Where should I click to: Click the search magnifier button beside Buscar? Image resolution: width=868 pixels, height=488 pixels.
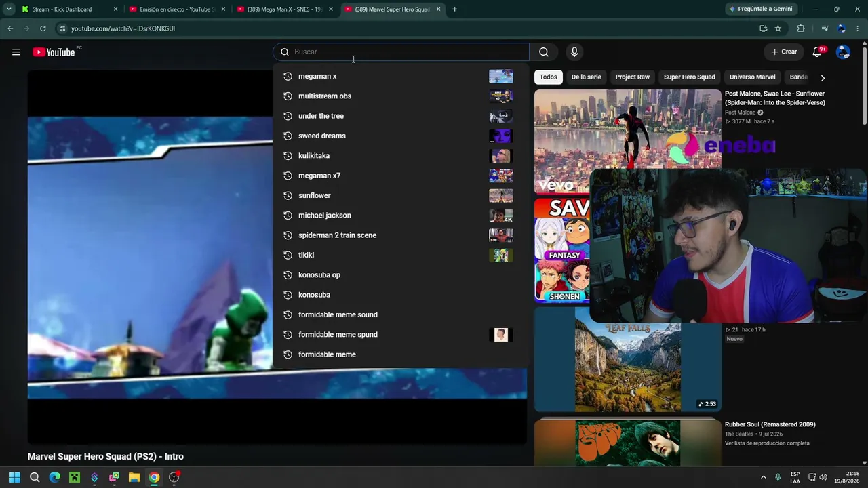coord(544,52)
